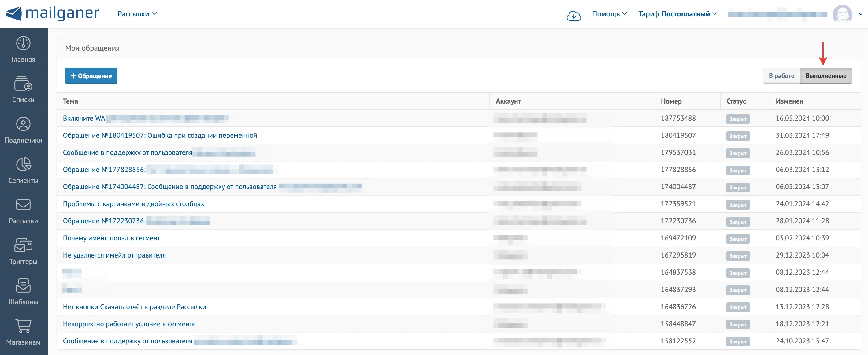Select the Выполненные filter button

click(826, 76)
